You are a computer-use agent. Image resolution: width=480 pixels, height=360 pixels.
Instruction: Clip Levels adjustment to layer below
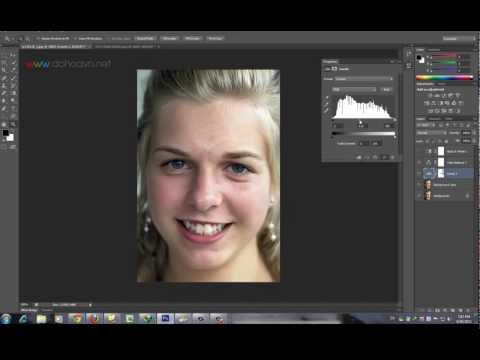tap(359, 157)
